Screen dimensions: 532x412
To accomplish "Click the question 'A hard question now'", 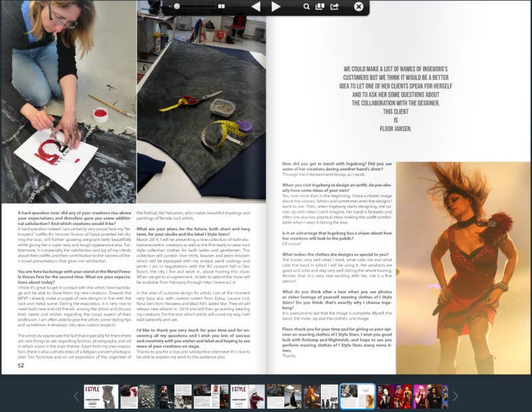I will (75, 218).
